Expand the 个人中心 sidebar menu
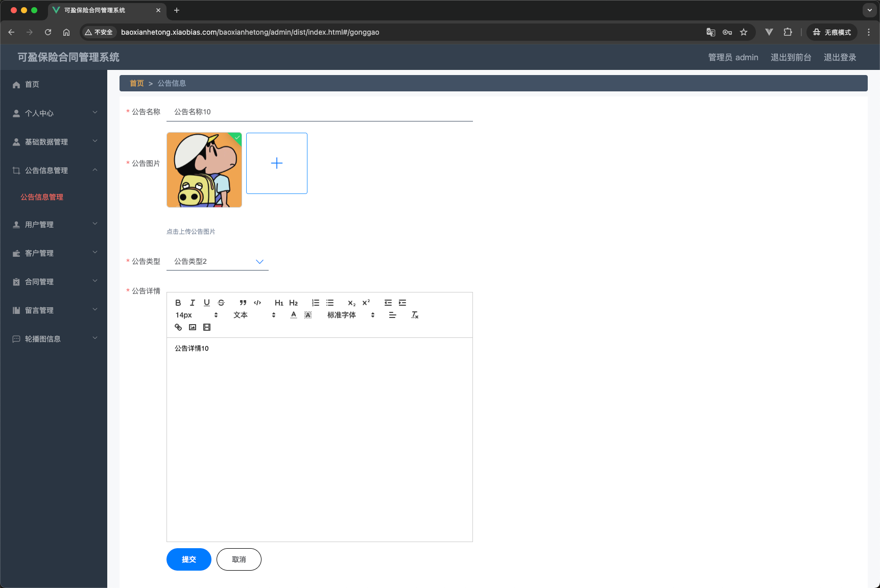The image size is (880, 588). click(54, 113)
